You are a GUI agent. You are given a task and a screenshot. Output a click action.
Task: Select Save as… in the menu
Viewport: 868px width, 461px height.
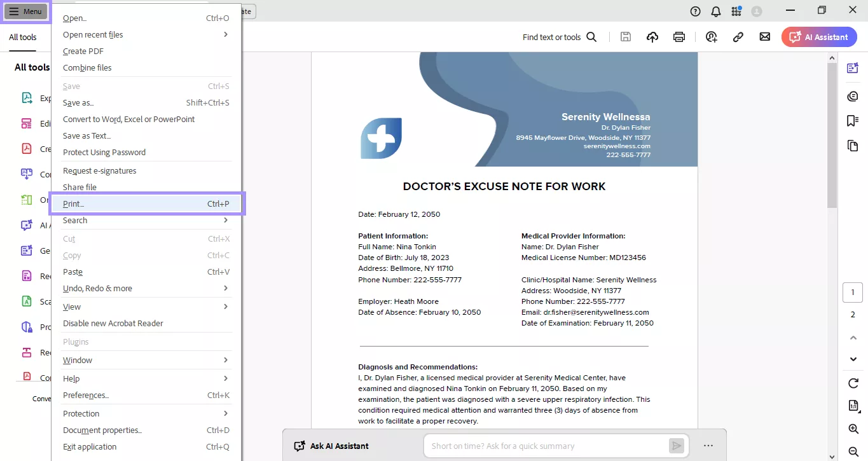pyautogui.click(x=146, y=102)
